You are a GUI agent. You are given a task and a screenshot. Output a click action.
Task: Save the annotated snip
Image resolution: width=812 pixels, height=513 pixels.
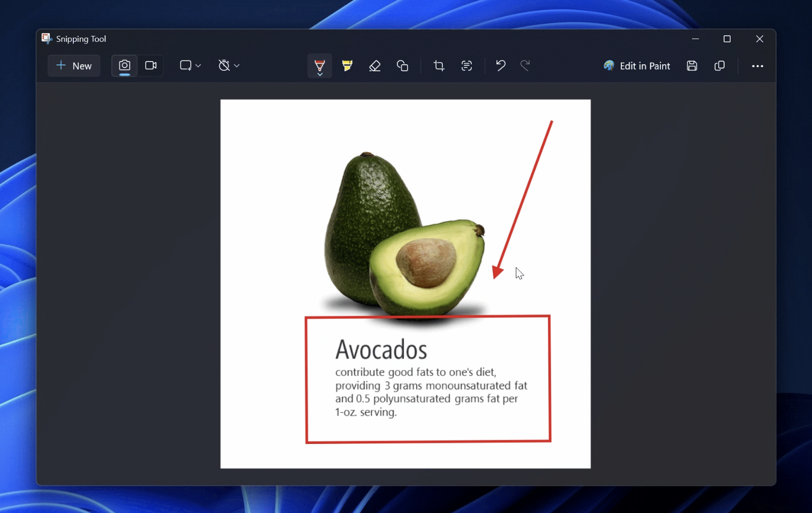(x=691, y=65)
